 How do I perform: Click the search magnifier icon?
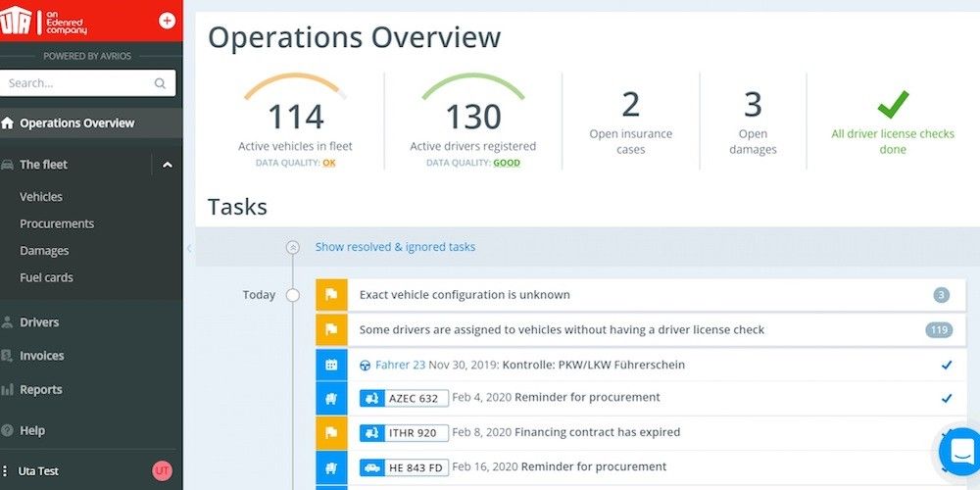pos(160,84)
